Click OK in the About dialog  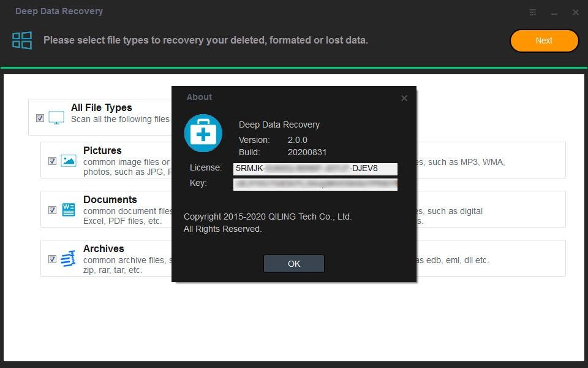(294, 264)
